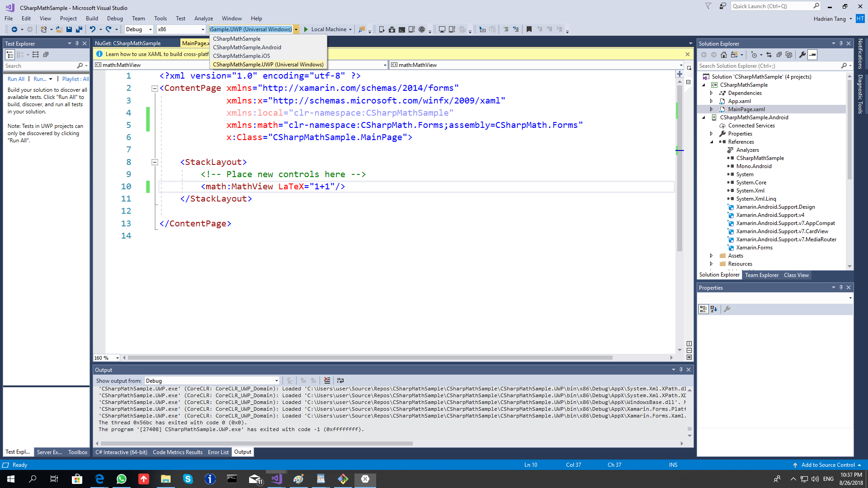Click the Undo toolbar icon

click(x=92, y=29)
